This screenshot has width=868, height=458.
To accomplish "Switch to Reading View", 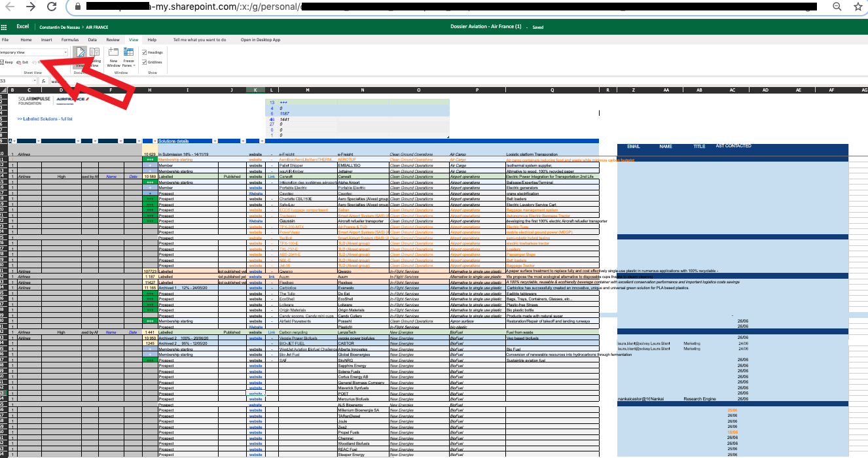I will coord(94,58).
